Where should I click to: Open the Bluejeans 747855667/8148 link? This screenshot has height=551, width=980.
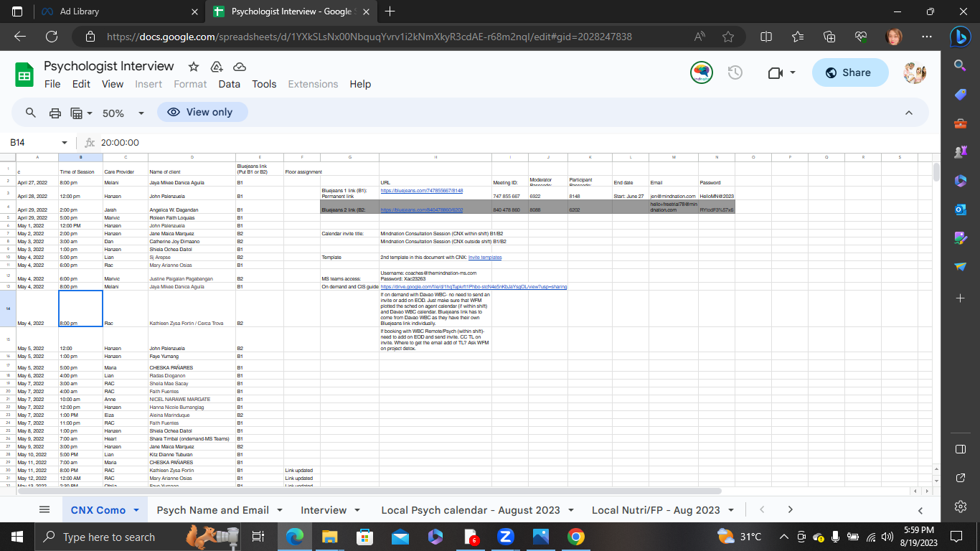click(x=422, y=191)
